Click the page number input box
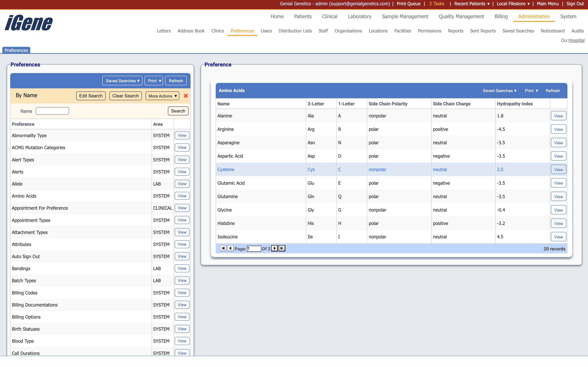Viewport: 588px width, 367px height. coord(254,249)
